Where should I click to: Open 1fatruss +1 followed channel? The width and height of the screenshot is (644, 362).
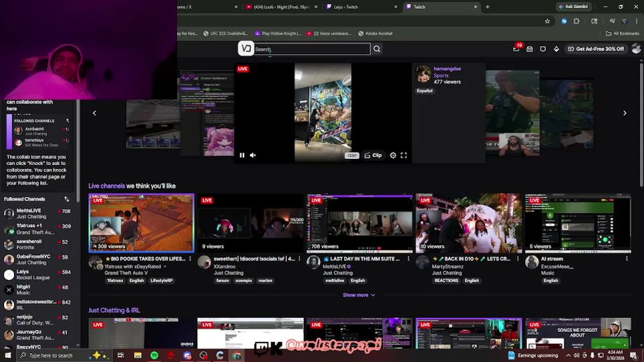(x=38, y=229)
